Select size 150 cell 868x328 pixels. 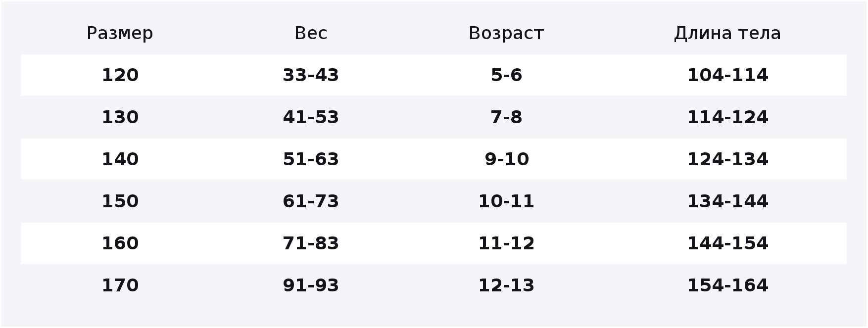120,201
